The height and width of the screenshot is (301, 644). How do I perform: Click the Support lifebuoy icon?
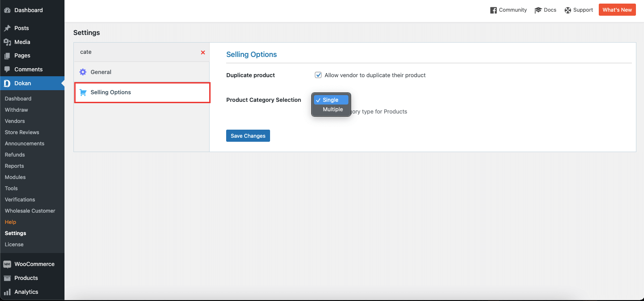tap(568, 10)
